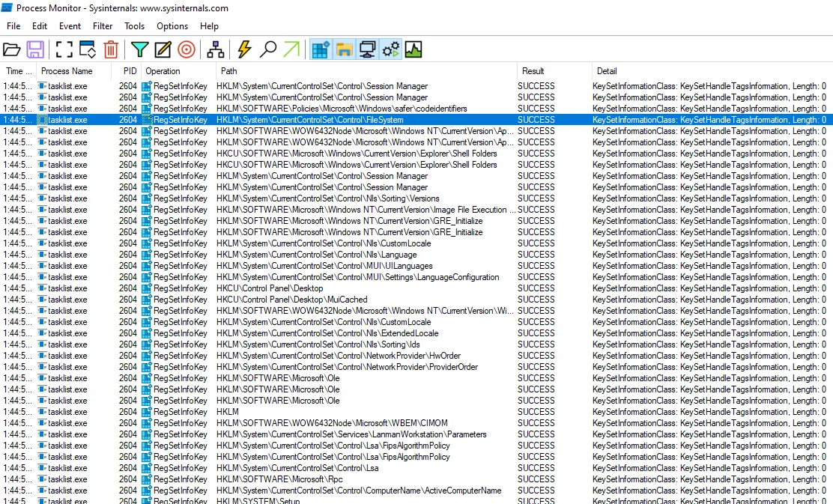Image resolution: width=833 pixels, height=504 pixels.
Task: Click the Jump To green arrow icon
Action: (x=291, y=49)
